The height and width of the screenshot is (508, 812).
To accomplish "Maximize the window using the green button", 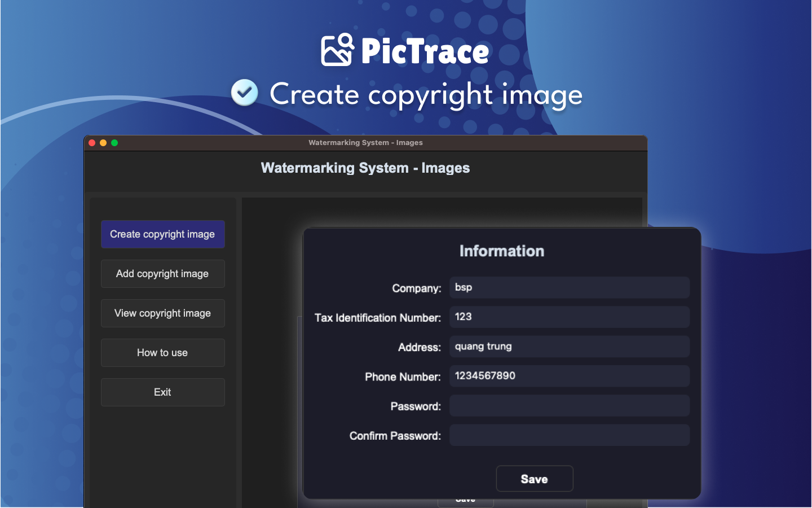I will click(x=114, y=143).
